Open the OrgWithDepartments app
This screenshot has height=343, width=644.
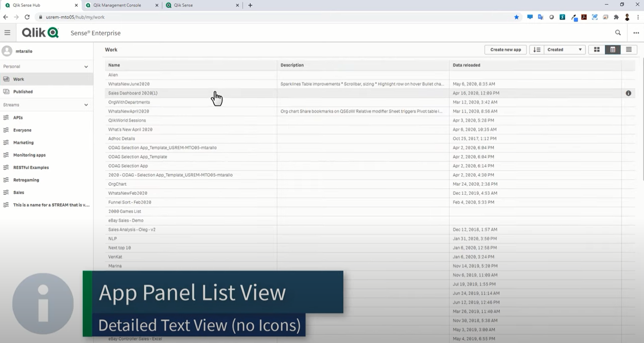click(x=370, y=102)
